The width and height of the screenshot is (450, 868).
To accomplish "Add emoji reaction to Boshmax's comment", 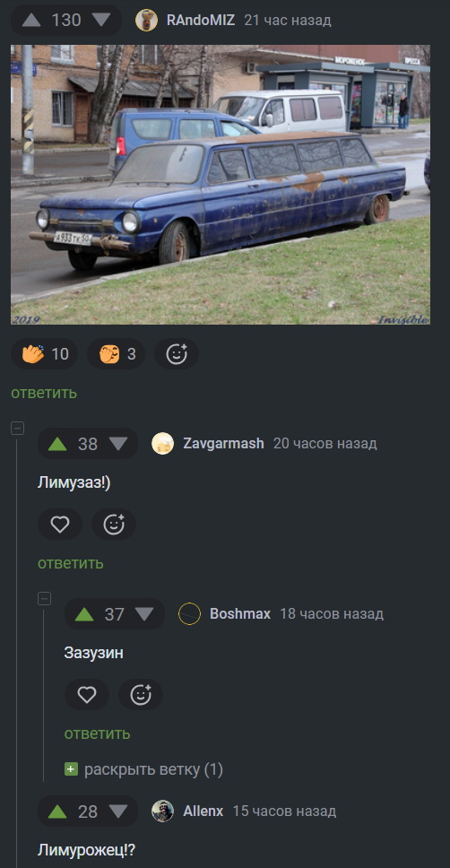I will coord(141,695).
